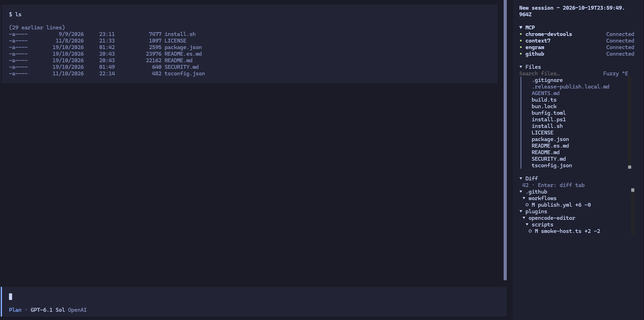Click the chrome-devtools MCP server name
Screen dimensions: 644x320
point(549,34)
